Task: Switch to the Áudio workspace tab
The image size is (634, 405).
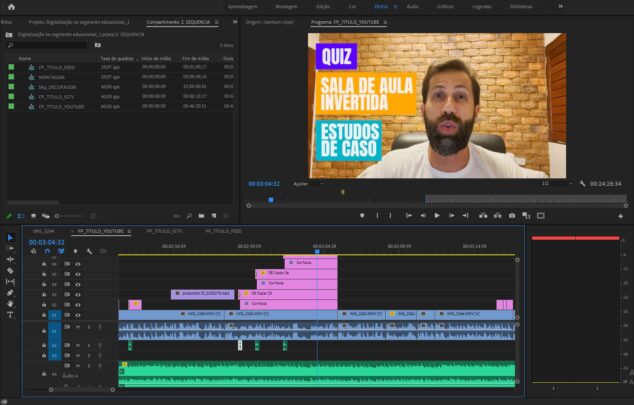Action: coord(412,6)
